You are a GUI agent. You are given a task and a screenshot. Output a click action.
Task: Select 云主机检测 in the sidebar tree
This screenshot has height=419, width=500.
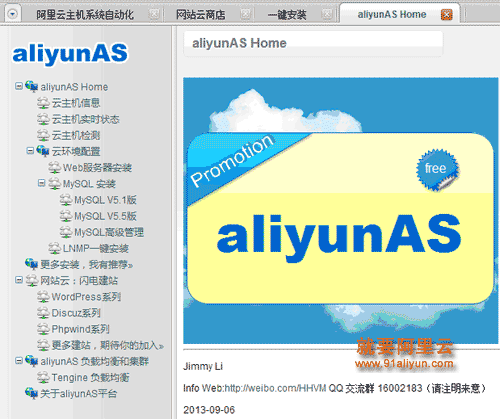(76, 135)
